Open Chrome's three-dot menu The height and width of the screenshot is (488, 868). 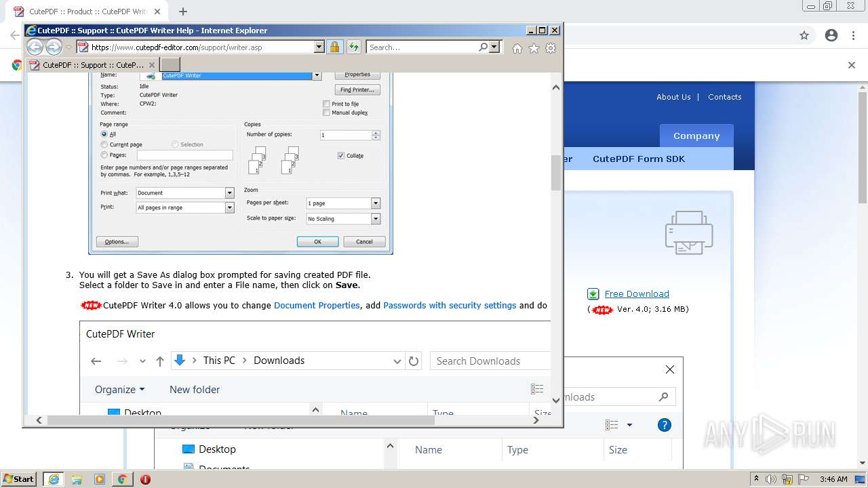tap(854, 35)
